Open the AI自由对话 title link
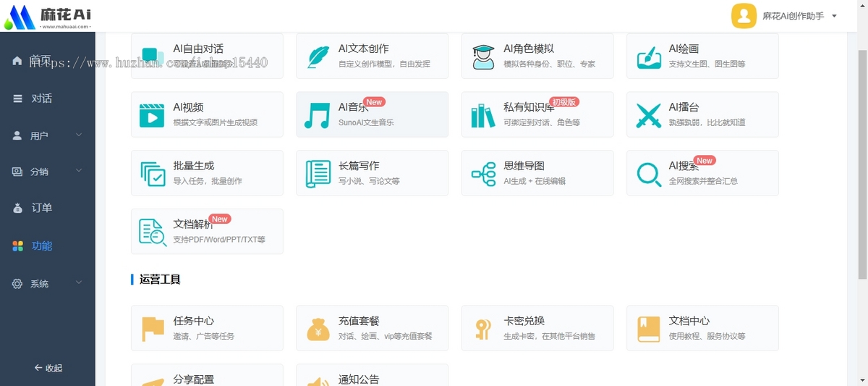This screenshot has width=868, height=386. coord(198,49)
